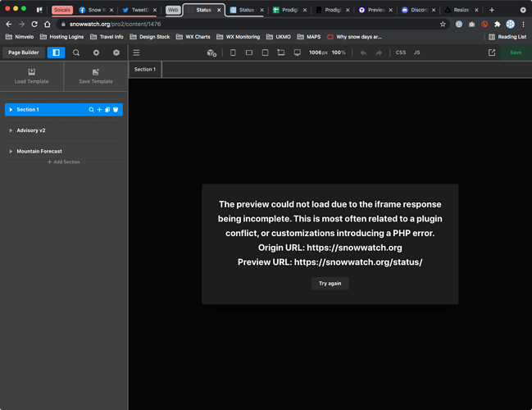
Task: Expand the Mountain Forecast section
Action: click(11, 152)
